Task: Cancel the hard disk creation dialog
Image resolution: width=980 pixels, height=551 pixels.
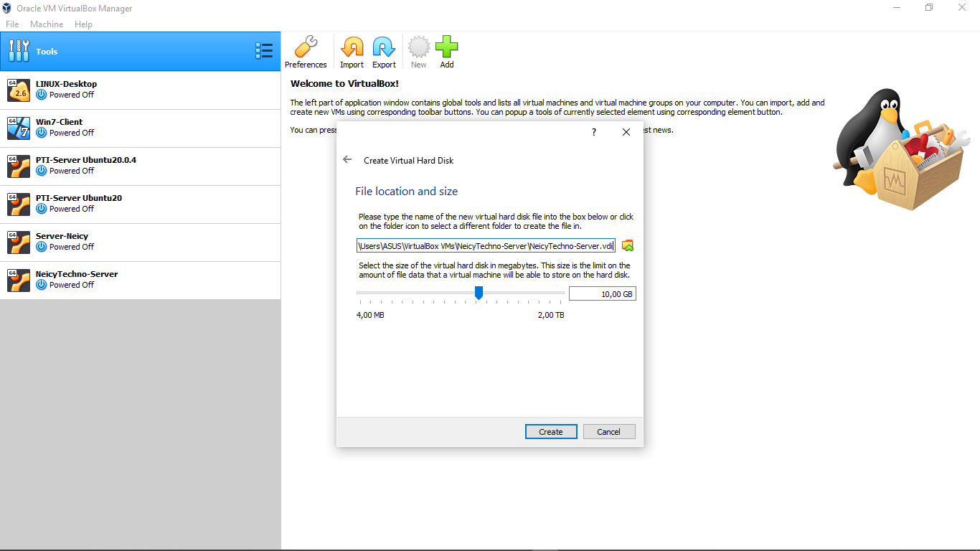Action: point(608,431)
